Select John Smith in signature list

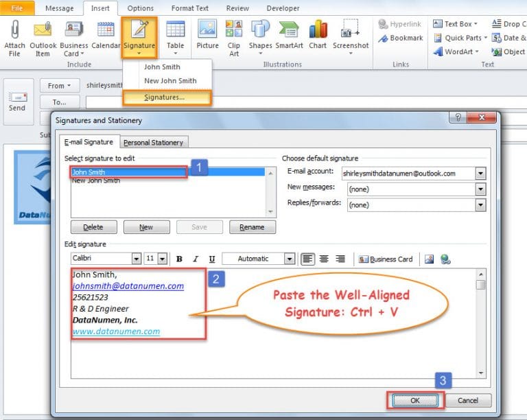[168, 172]
